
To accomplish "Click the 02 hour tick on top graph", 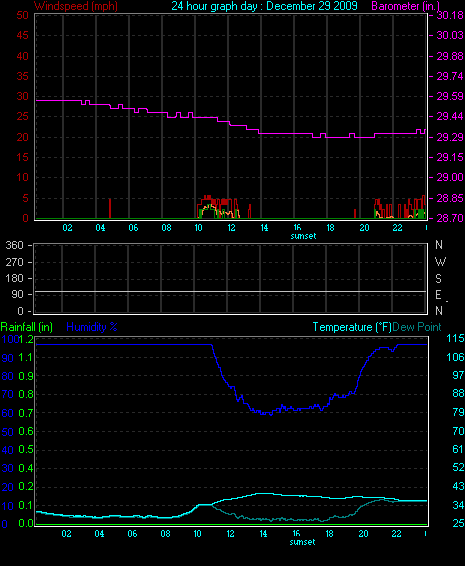I will click(x=68, y=228).
